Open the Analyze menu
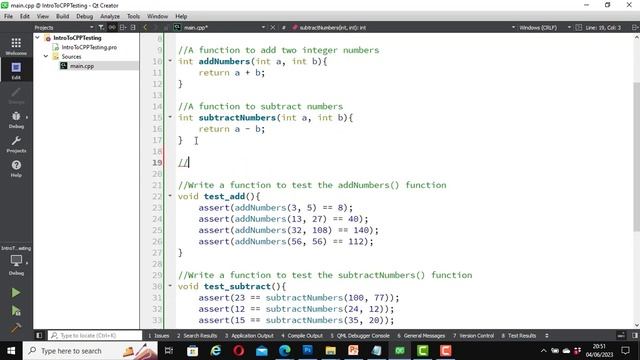This screenshot has width=640, height=360. pos(110,16)
